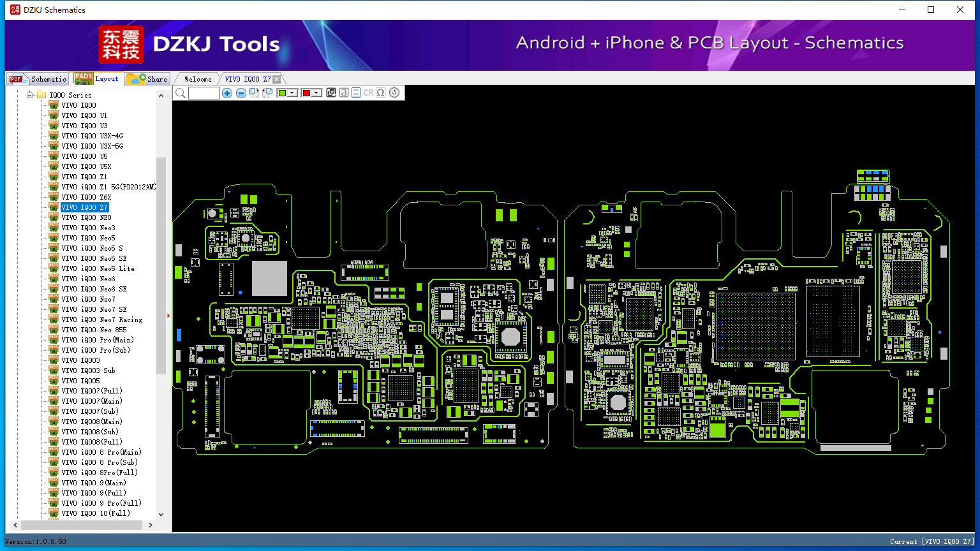The width and height of the screenshot is (980, 551).
Task: Select the highlighted VIVO IQOO Z7 tree entry
Action: tap(85, 207)
